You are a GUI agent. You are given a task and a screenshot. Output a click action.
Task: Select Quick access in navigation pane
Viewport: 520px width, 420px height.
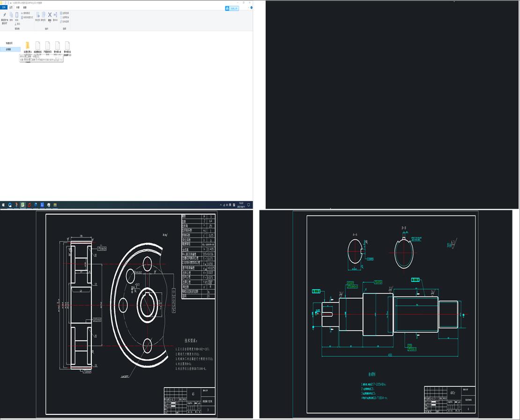point(9,43)
